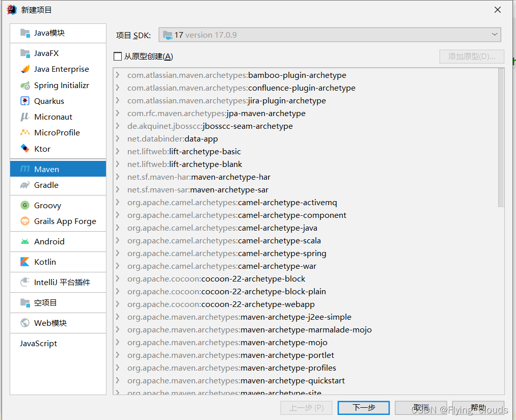Click the Kotlin K icon
This screenshot has height=420, width=516.
tap(25, 262)
